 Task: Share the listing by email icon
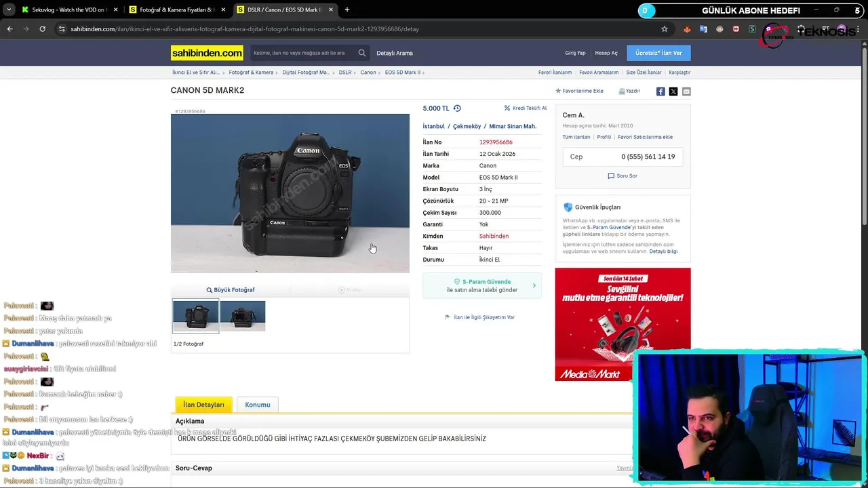pos(686,91)
